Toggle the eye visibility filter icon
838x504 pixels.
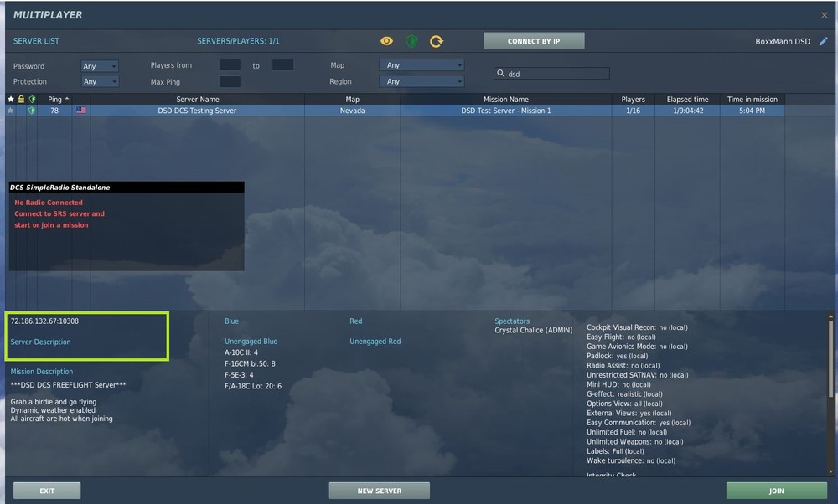click(x=386, y=41)
